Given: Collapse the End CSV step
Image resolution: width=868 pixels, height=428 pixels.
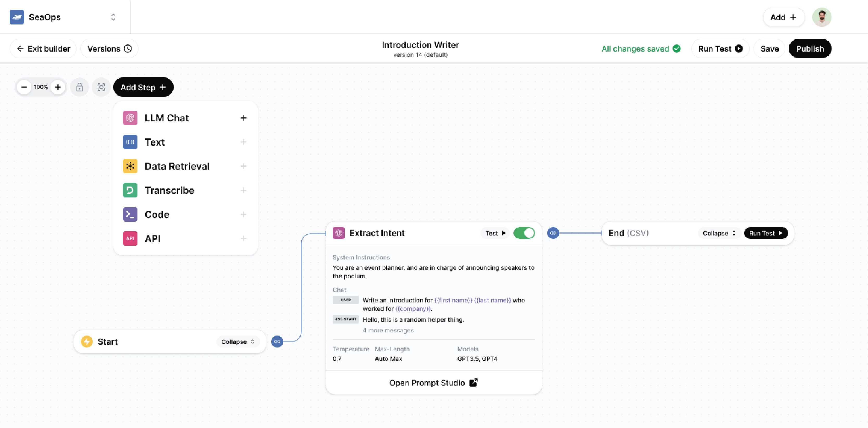Looking at the screenshot, I should (719, 233).
